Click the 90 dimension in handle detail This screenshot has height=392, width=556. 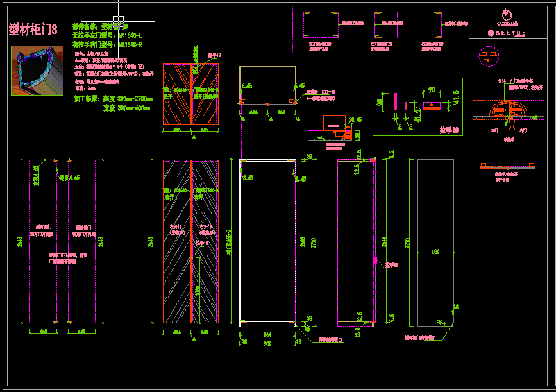tap(432, 90)
